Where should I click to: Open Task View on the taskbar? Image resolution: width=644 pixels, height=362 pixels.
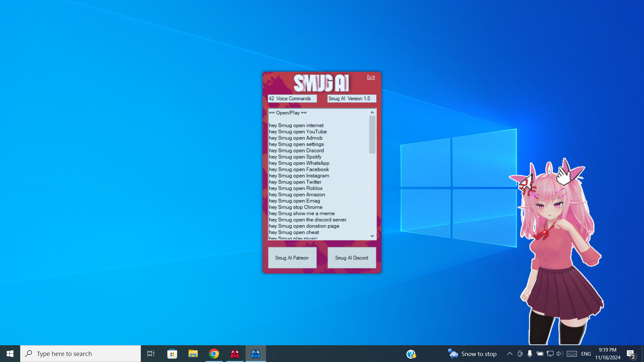point(151,353)
